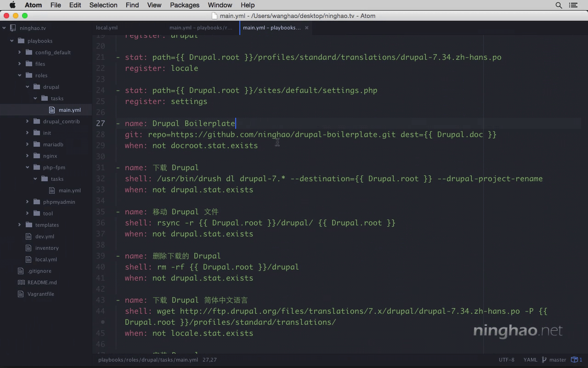Collapse the playbooks folder arrow

click(12, 41)
